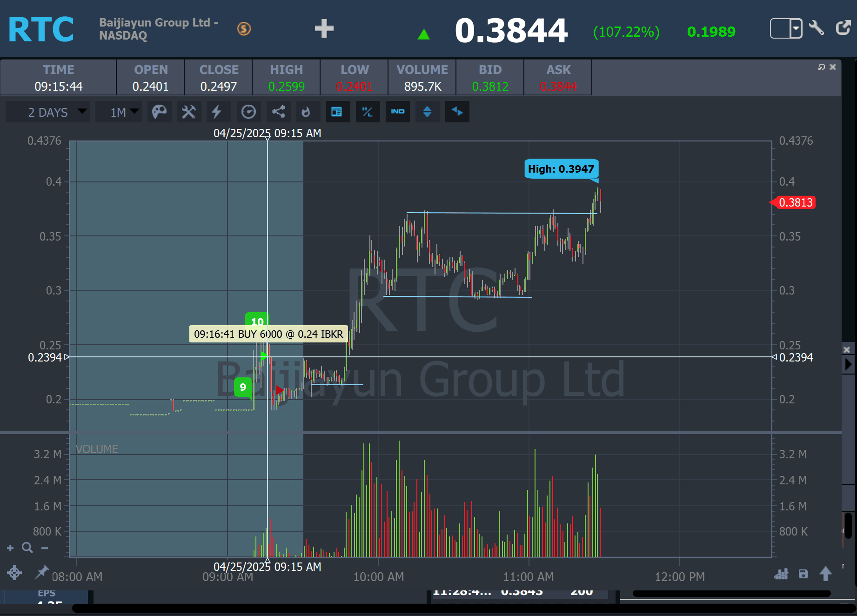The width and height of the screenshot is (857, 616).
Task: Click the crosshair target icon
Action: tap(14, 573)
